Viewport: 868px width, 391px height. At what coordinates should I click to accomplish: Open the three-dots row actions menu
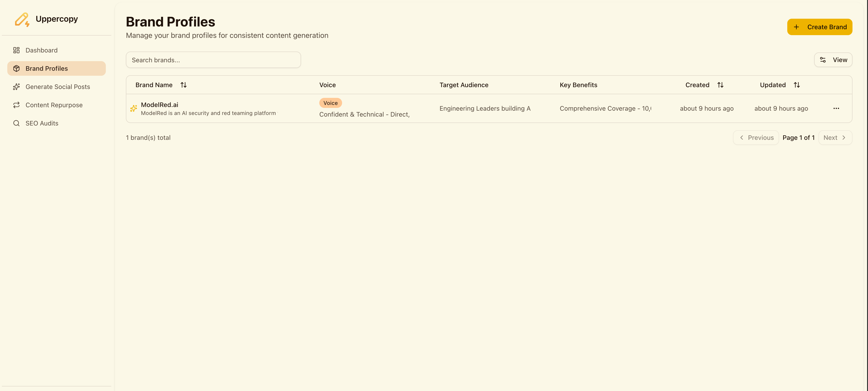tap(836, 108)
